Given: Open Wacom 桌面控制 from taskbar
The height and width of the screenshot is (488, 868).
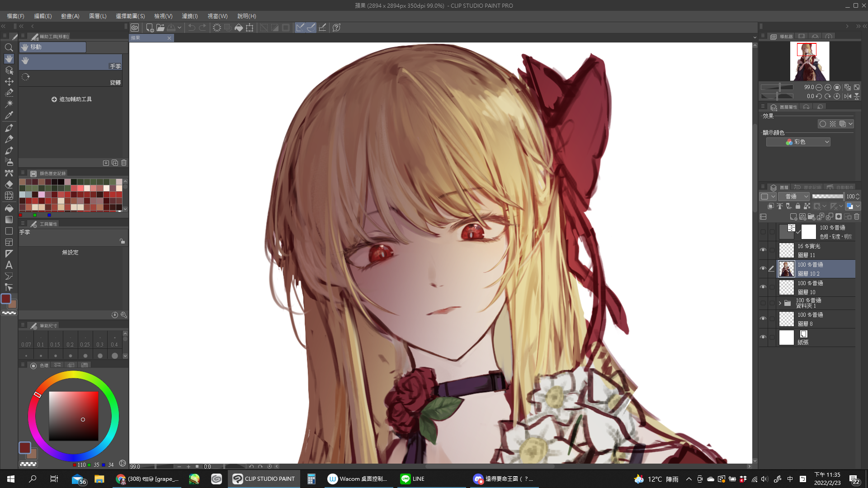Looking at the screenshot, I should (358, 479).
